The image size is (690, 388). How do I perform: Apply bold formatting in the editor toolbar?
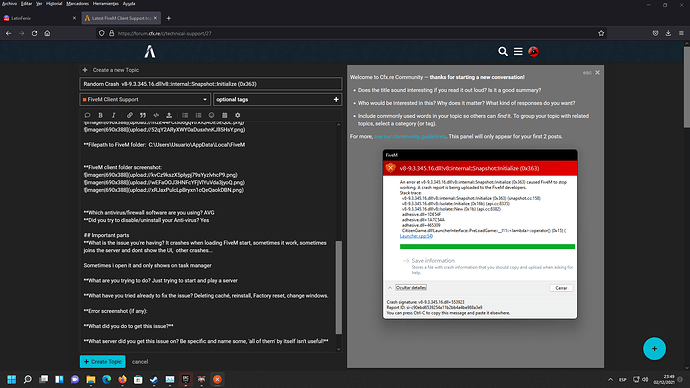pyautogui.click(x=100, y=115)
